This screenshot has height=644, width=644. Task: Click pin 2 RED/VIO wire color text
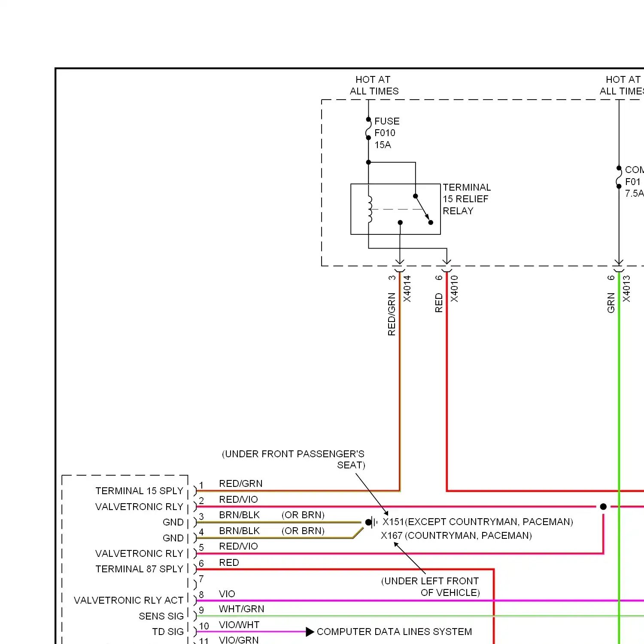point(238,499)
